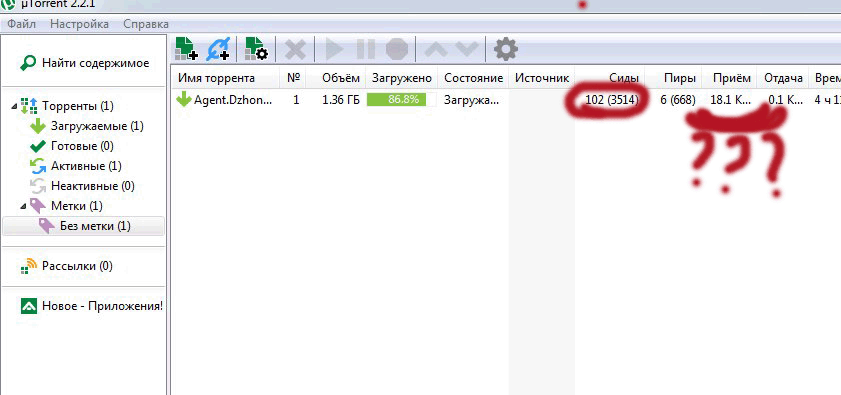Screen dimensions: 841x395
Task: Select Готовые (0) category
Action: [82, 146]
